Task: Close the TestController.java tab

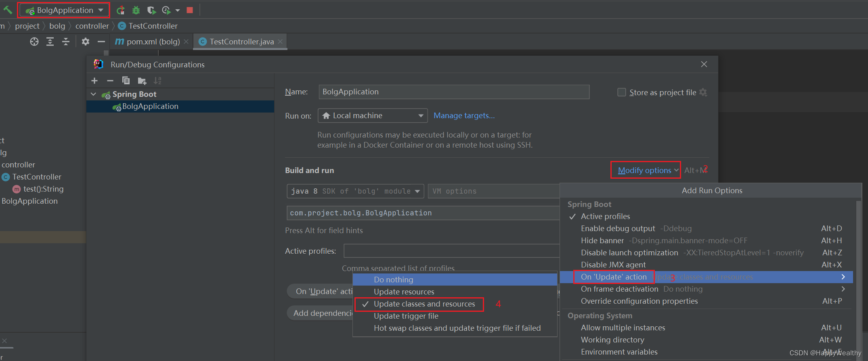Action: click(280, 42)
